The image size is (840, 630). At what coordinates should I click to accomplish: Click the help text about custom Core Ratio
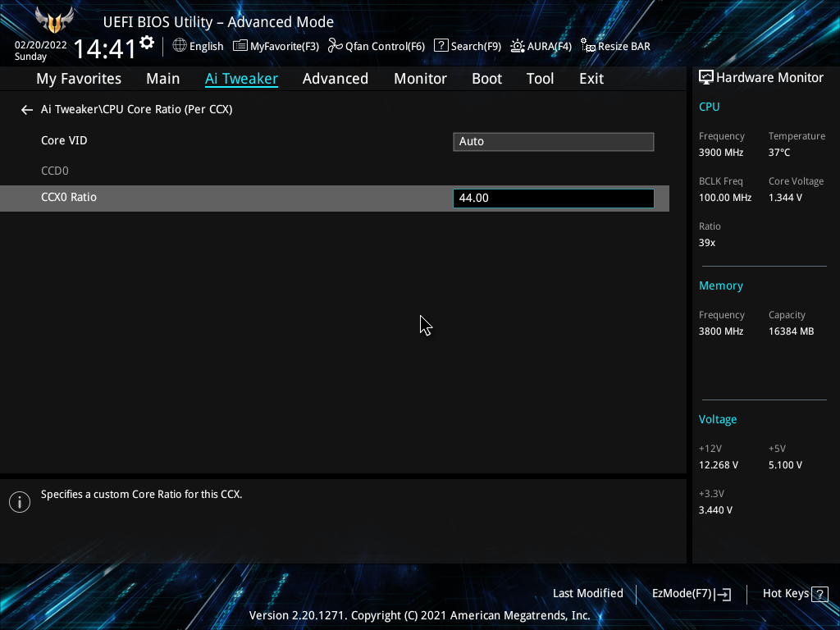[x=141, y=495]
